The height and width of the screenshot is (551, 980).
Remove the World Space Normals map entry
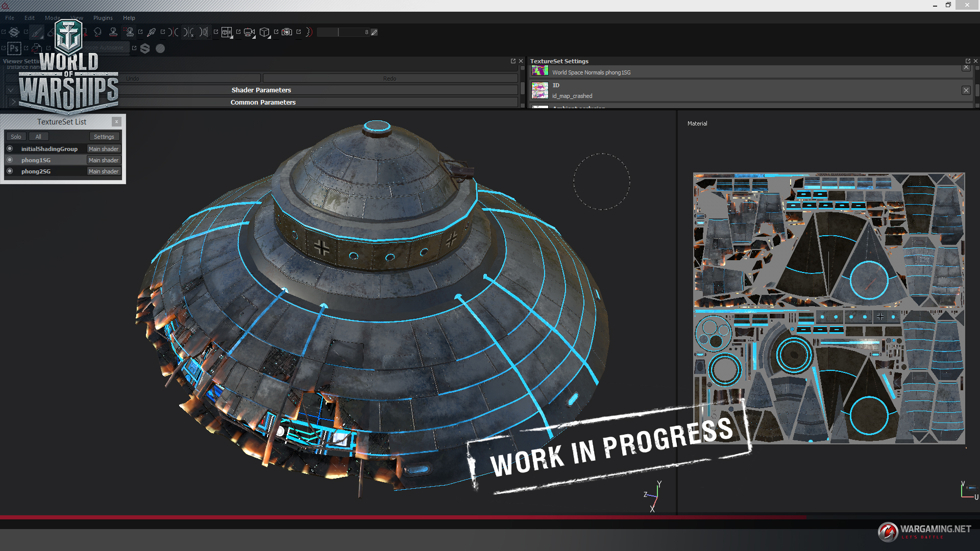966,67
